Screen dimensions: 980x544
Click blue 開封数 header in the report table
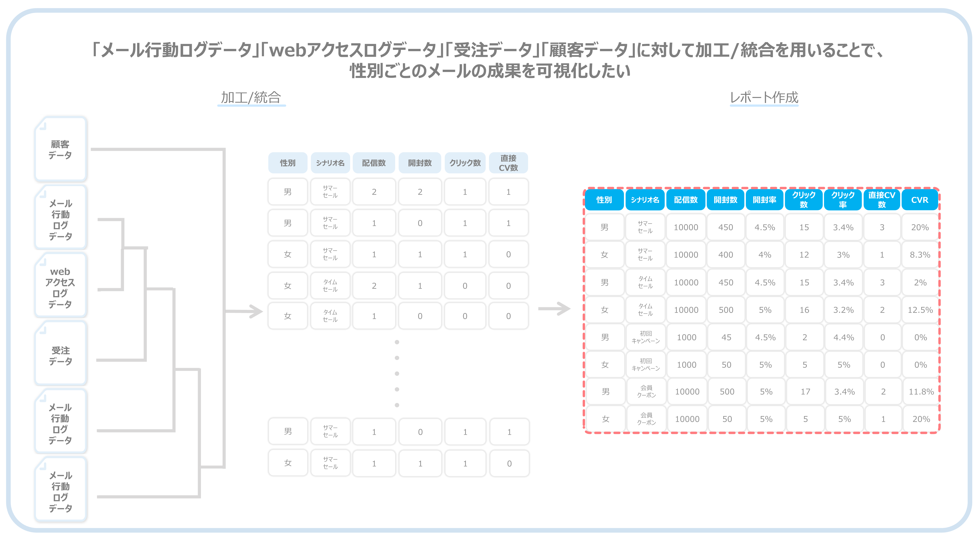coord(726,200)
